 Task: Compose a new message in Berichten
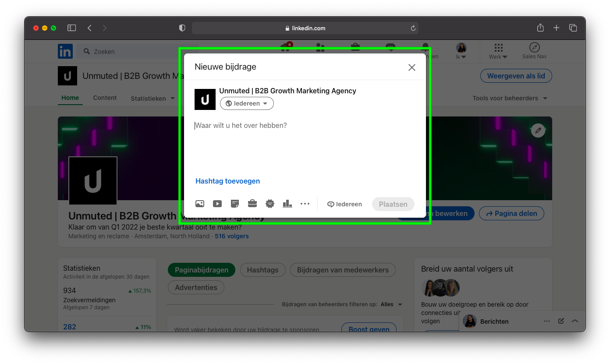[x=561, y=321]
